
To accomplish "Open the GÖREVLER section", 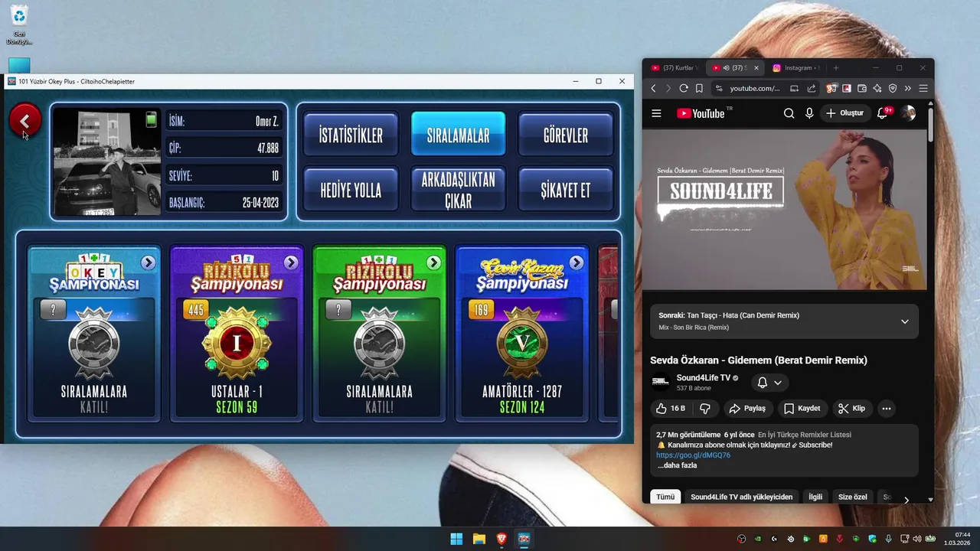I will click(x=566, y=135).
